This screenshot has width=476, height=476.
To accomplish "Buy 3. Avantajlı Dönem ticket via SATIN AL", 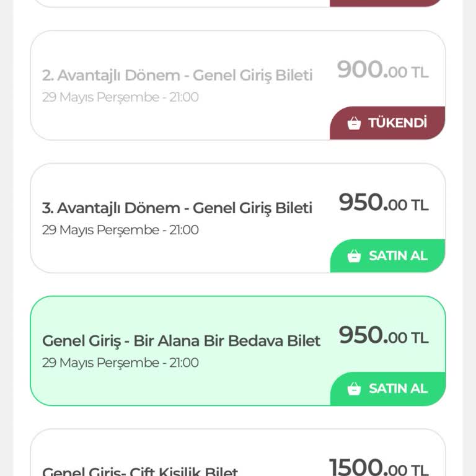I will [388, 255].
